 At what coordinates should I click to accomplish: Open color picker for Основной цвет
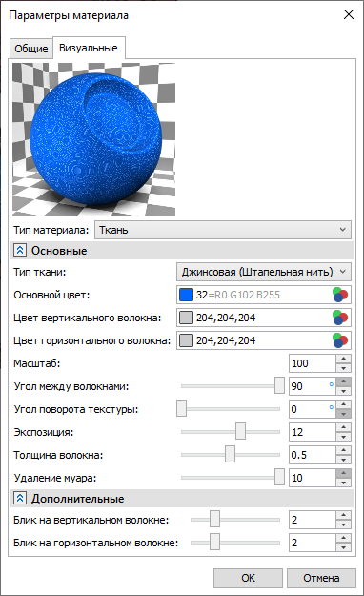(x=340, y=295)
